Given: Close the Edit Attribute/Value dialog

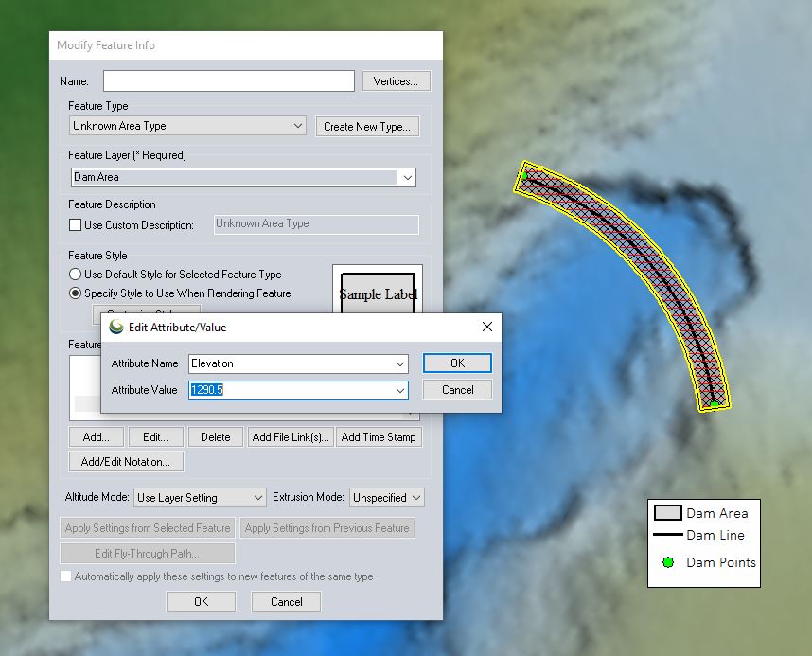Looking at the screenshot, I should click(486, 327).
